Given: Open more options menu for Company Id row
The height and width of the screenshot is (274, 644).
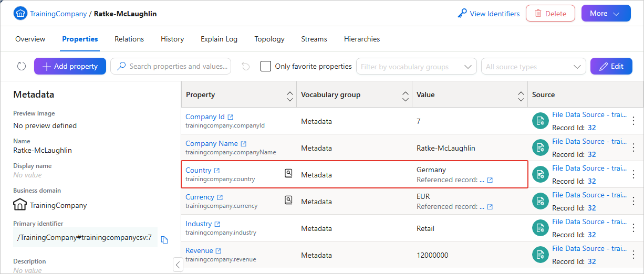Looking at the screenshot, I should [633, 121].
